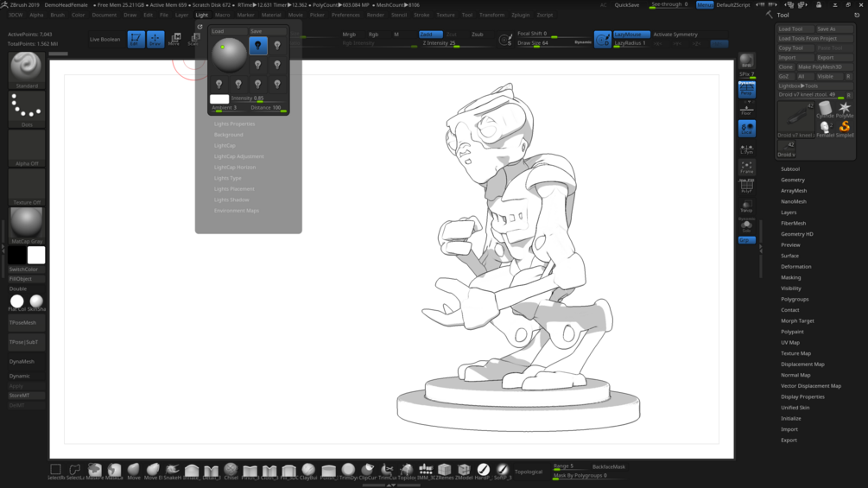Open the Preferences menu
The image size is (868, 488).
(x=346, y=15)
